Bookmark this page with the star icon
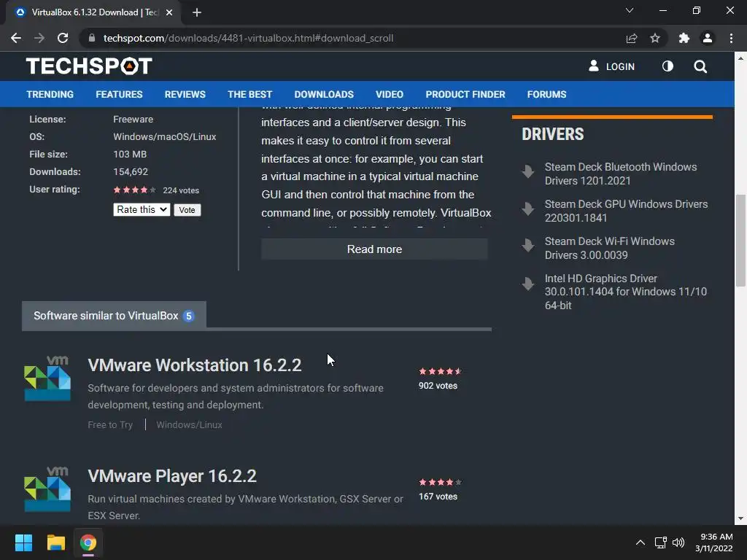The height and width of the screenshot is (560, 747). (655, 38)
